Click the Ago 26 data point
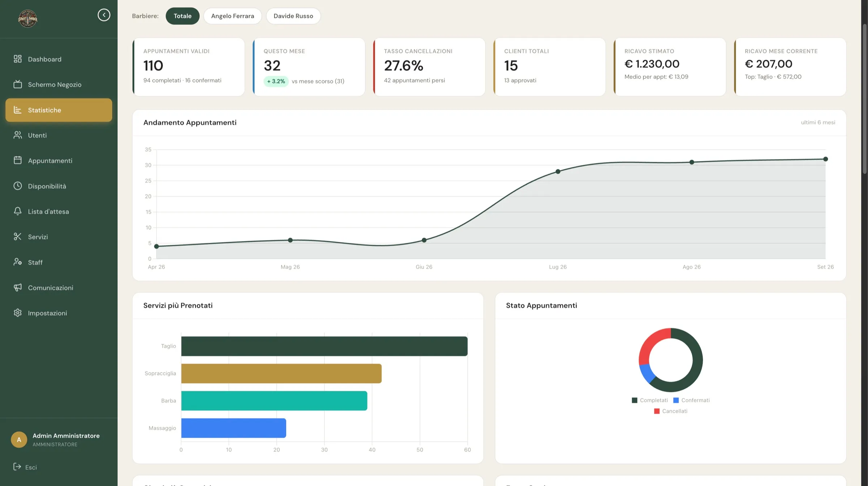 (692, 162)
